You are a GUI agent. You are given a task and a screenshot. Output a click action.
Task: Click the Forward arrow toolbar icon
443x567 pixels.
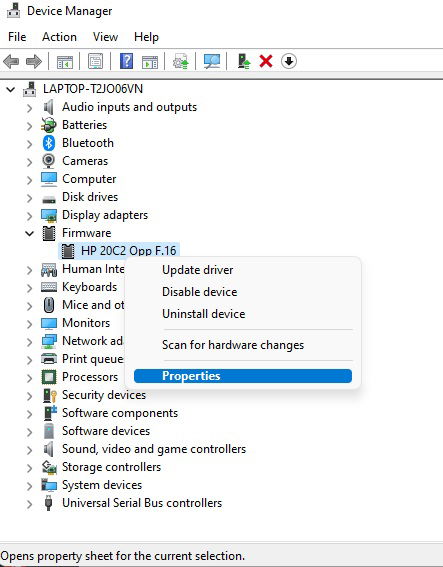34,61
